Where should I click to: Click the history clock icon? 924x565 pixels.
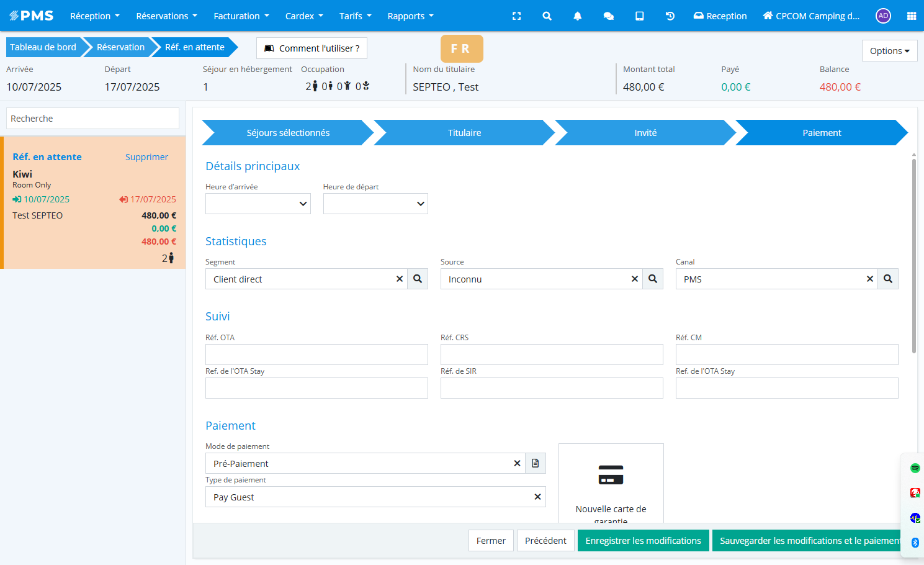[x=670, y=16]
